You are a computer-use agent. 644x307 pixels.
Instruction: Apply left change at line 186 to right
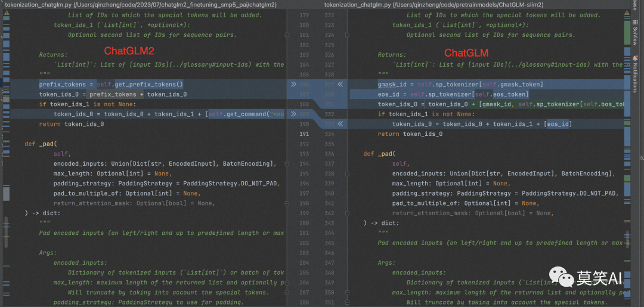293,84
